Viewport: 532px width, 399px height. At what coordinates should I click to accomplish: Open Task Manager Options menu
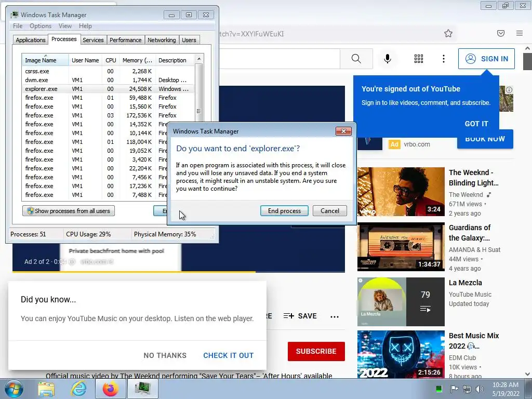coord(41,26)
